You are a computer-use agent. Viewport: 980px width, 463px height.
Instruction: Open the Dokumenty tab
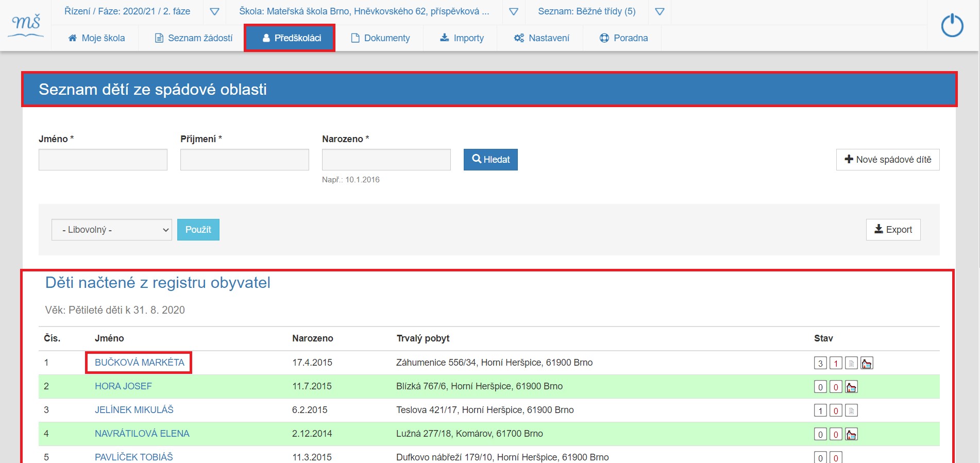pyautogui.click(x=380, y=38)
